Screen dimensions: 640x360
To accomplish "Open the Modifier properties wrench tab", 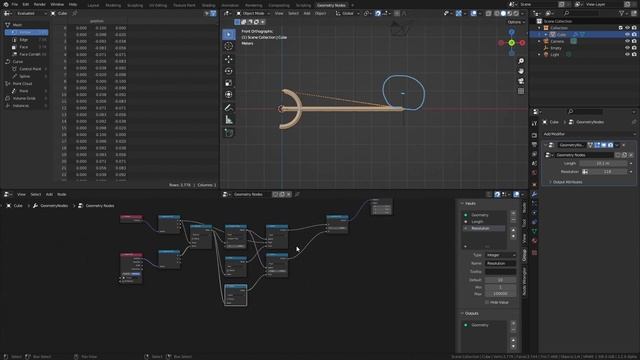I will (x=534, y=194).
